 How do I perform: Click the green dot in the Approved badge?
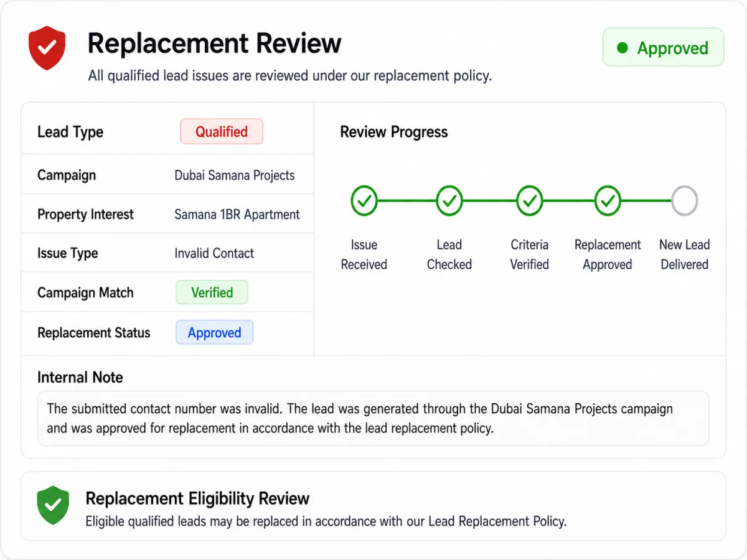coord(622,48)
